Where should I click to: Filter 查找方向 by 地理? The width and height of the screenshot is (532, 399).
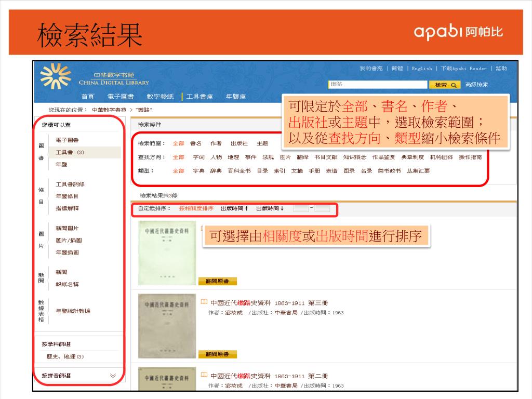coord(233,157)
